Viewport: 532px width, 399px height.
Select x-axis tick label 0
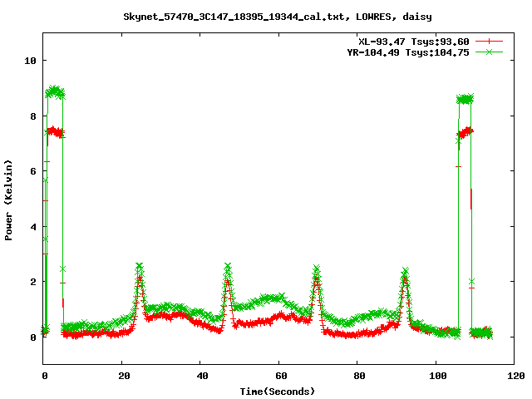click(x=45, y=376)
